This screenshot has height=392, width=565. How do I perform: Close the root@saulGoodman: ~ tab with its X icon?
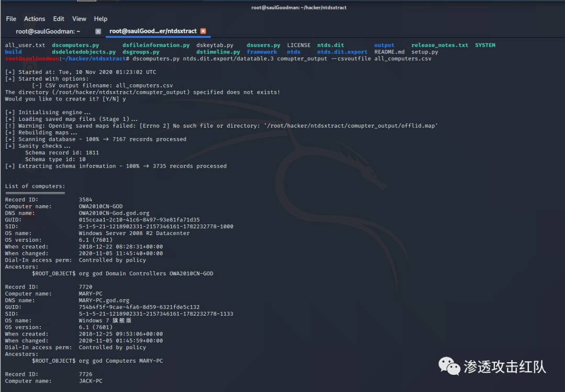[97, 31]
